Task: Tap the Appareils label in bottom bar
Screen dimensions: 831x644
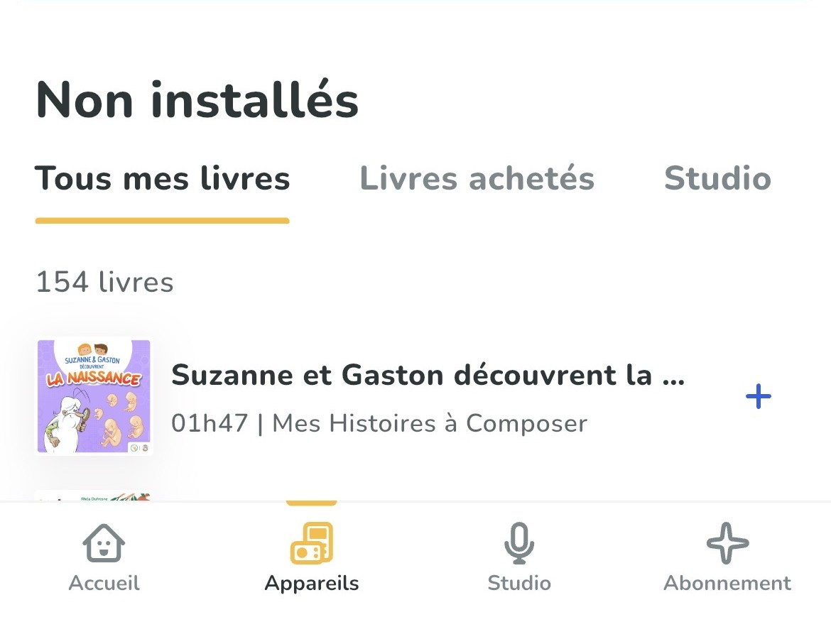Action: [312, 584]
